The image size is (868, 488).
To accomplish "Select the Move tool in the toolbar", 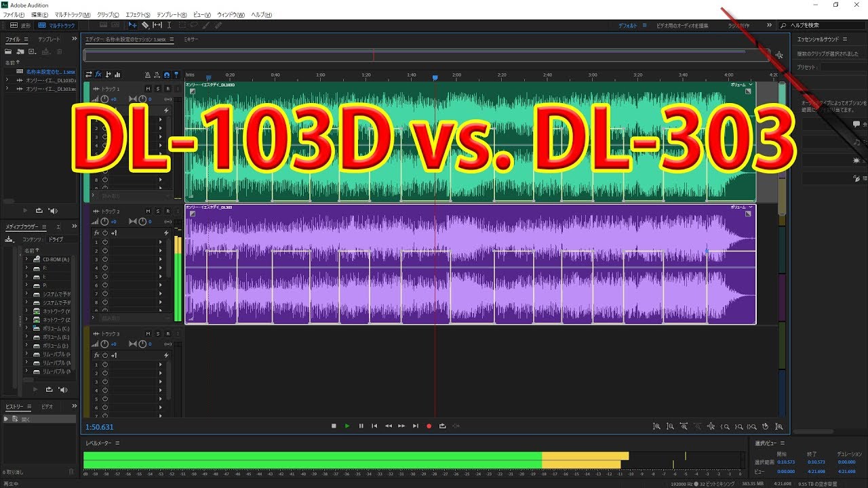I will 132,25.
